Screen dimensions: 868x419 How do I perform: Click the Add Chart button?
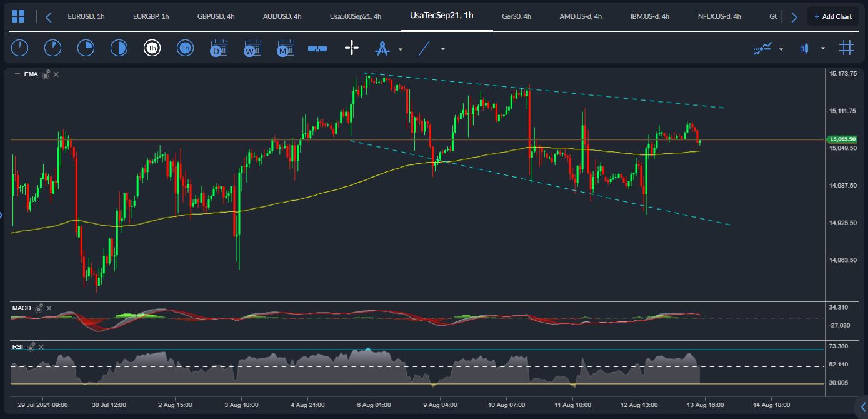pyautogui.click(x=833, y=16)
